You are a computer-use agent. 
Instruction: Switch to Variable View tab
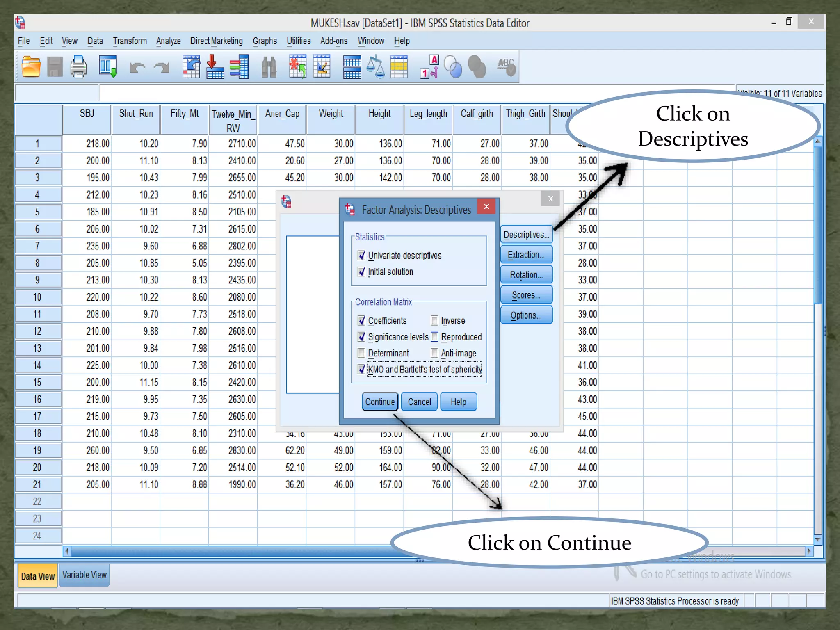(84, 575)
